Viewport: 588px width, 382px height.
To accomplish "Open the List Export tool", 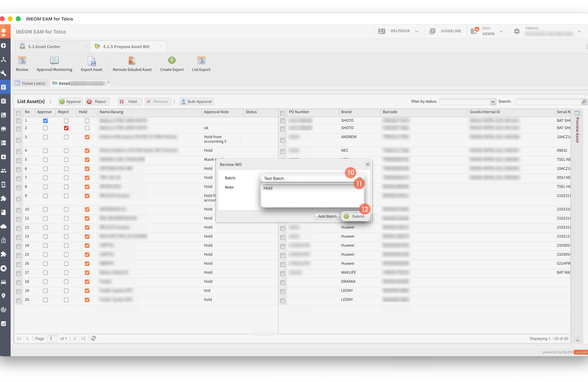I will click(x=201, y=61).
